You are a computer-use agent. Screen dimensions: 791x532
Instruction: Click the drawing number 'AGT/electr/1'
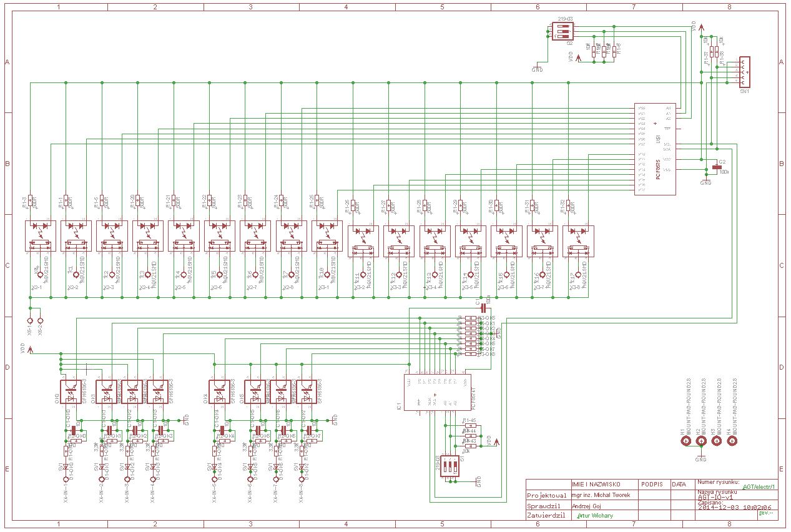tap(757, 486)
